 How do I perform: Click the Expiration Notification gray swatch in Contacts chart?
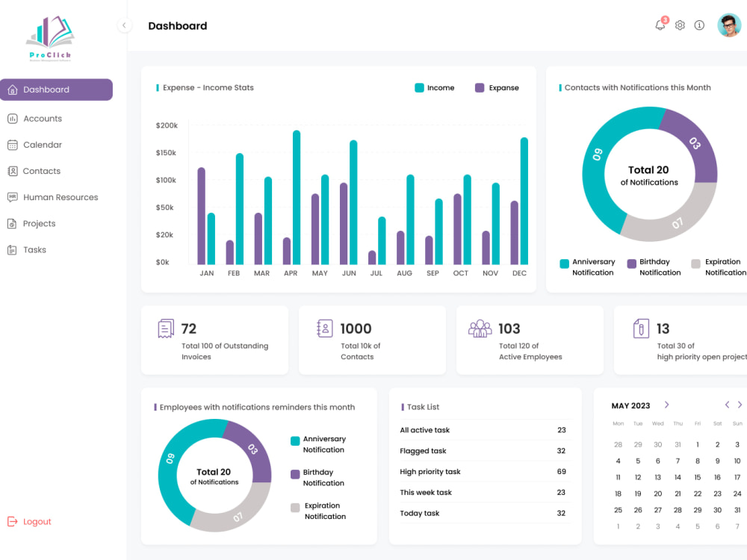pyautogui.click(x=696, y=264)
